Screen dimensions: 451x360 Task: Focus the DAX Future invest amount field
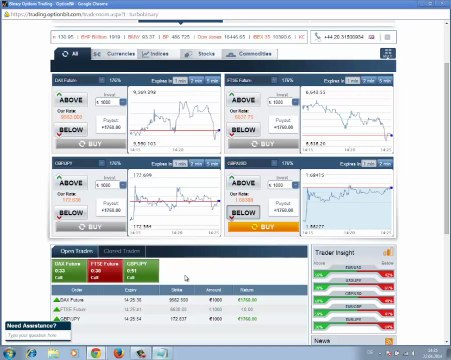pos(107,102)
